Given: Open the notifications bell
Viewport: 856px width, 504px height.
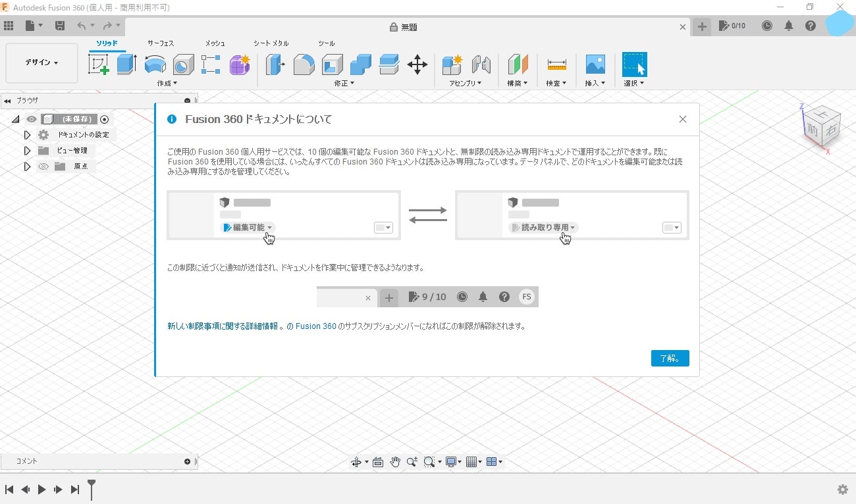Looking at the screenshot, I should (789, 26).
